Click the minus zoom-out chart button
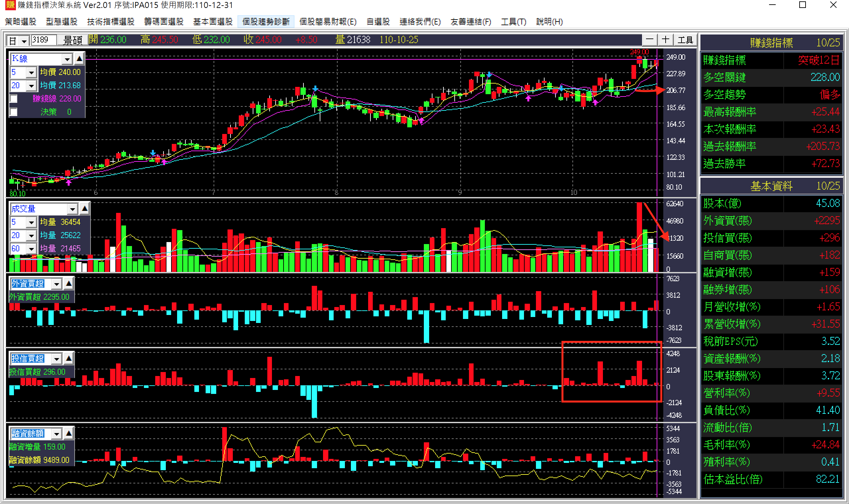The height and width of the screenshot is (504, 849). 649,40
